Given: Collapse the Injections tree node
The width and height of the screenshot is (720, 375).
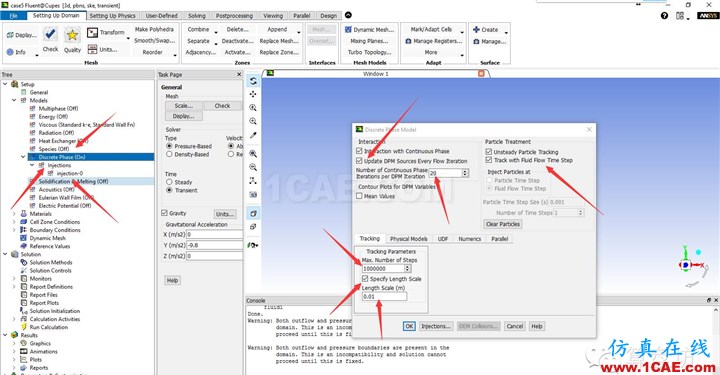Looking at the screenshot, I should (32, 165).
